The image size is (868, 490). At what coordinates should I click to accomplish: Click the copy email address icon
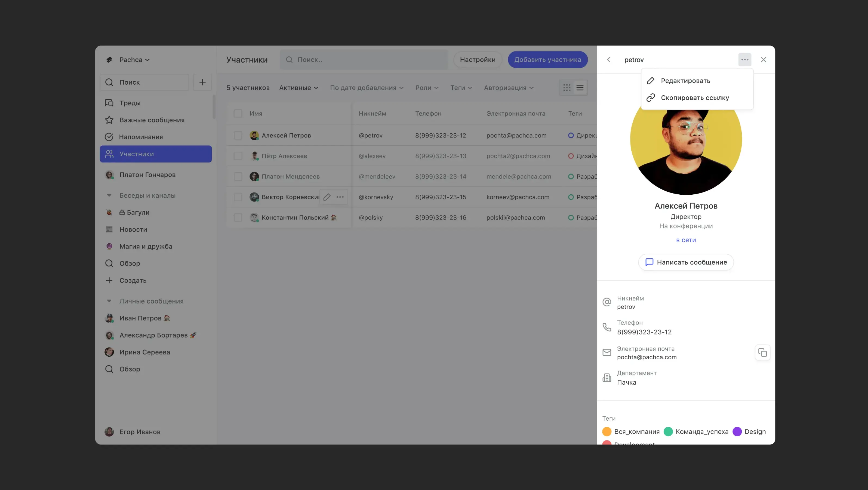click(x=762, y=353)
